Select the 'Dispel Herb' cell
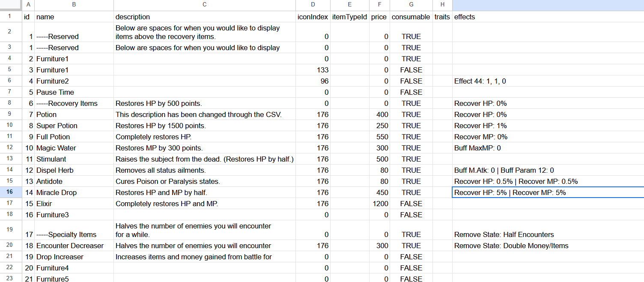The height and width of the screenshot is (282, 644). tap(74, 170)
